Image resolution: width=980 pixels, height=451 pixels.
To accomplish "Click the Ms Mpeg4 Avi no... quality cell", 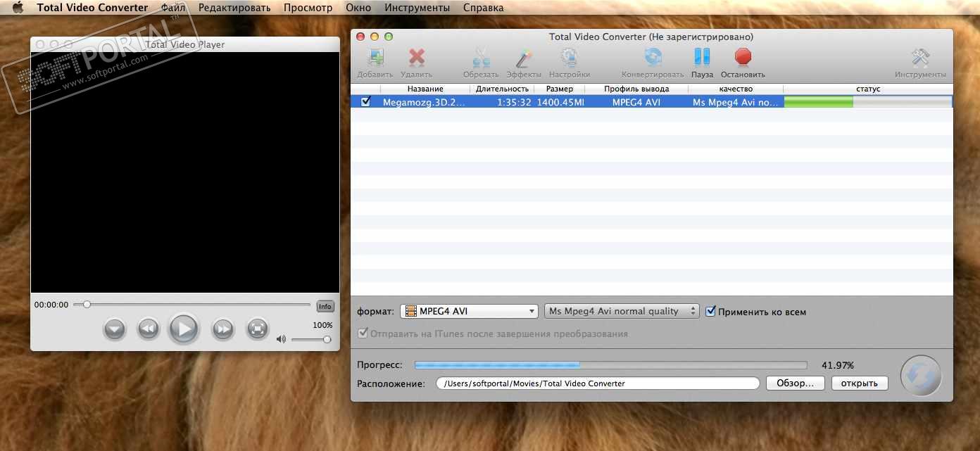I will 736,102.
